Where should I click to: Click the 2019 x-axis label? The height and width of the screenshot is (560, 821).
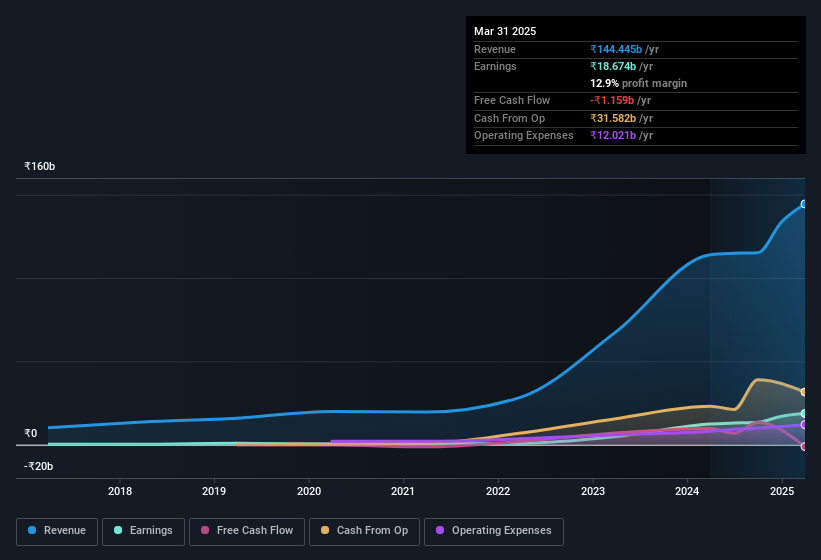coord(214,491)
